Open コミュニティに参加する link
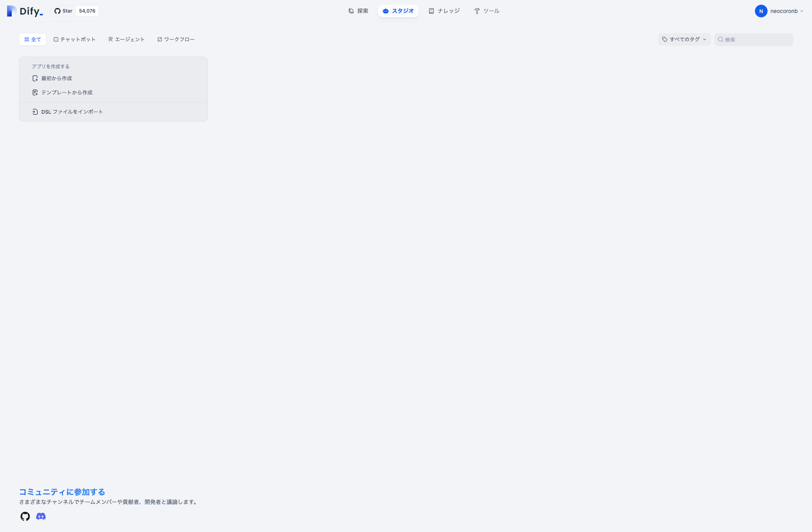 pyautogui.click(x=62, y=492)
